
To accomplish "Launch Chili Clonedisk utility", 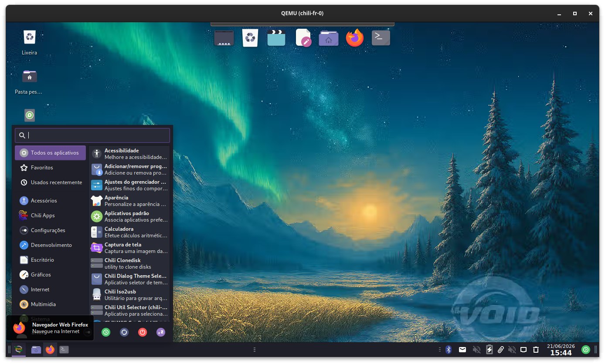I will (129, 263).
